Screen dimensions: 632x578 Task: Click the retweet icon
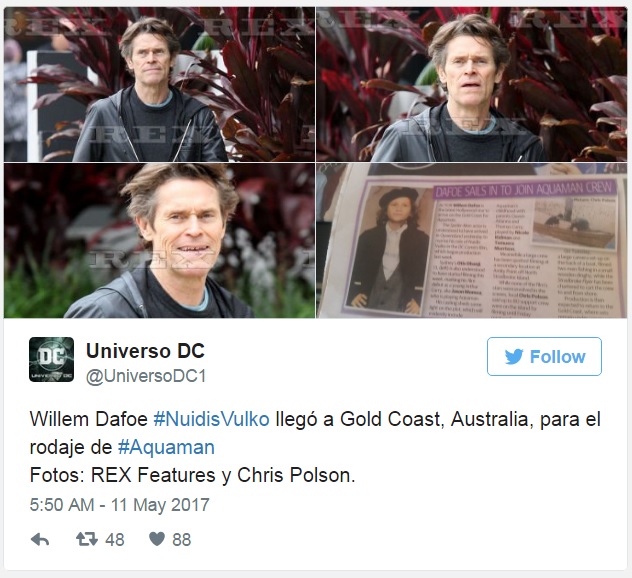87,539
